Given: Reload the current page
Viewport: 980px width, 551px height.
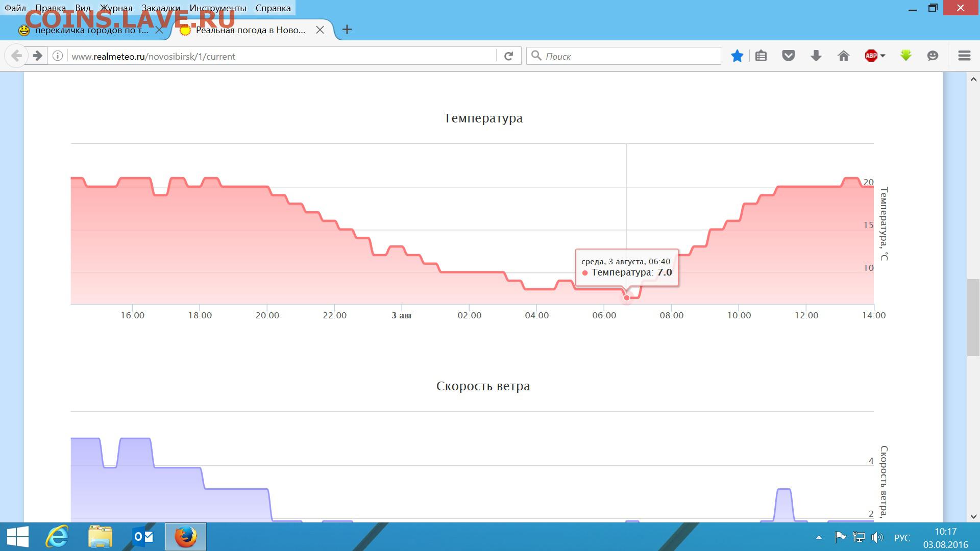Looking at the screenshot, I should tap(508, 56).
